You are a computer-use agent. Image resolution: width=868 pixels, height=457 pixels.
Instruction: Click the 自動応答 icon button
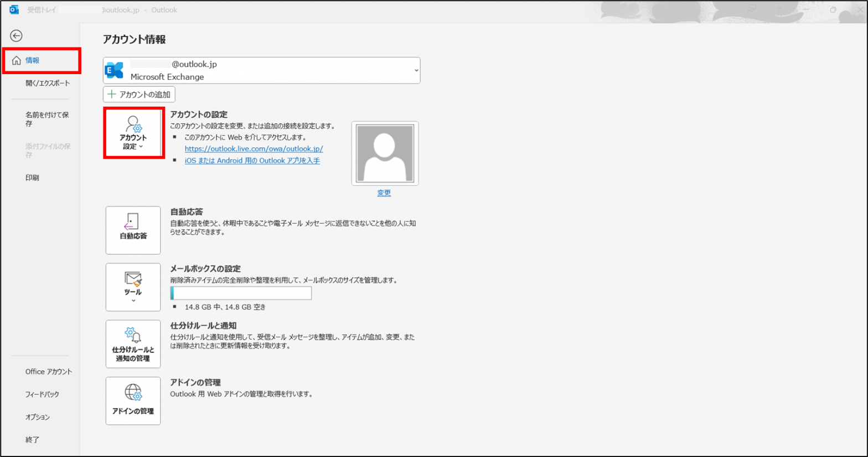[133, 230]
